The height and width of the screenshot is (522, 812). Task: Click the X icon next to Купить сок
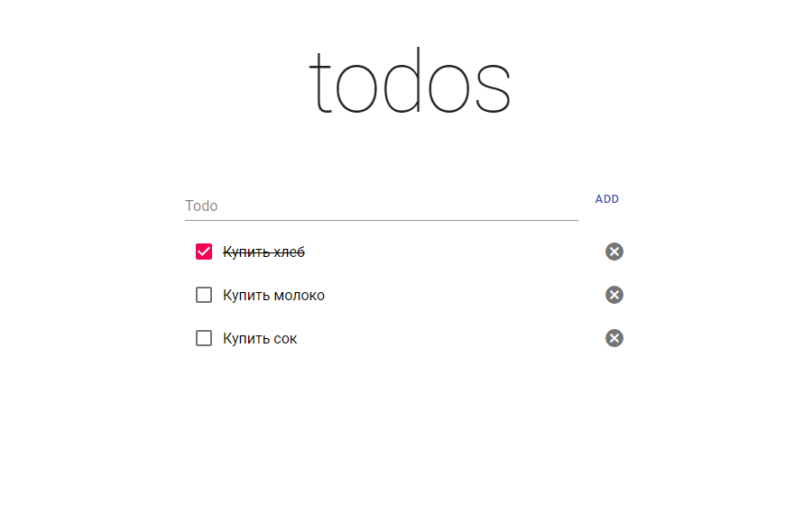click(614, 338)
